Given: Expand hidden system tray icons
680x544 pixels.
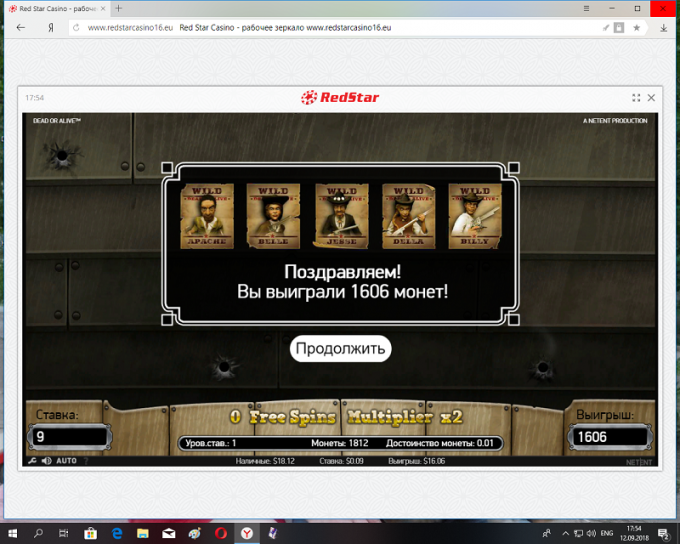Looking at the screenshot, I should coord(566,533).
